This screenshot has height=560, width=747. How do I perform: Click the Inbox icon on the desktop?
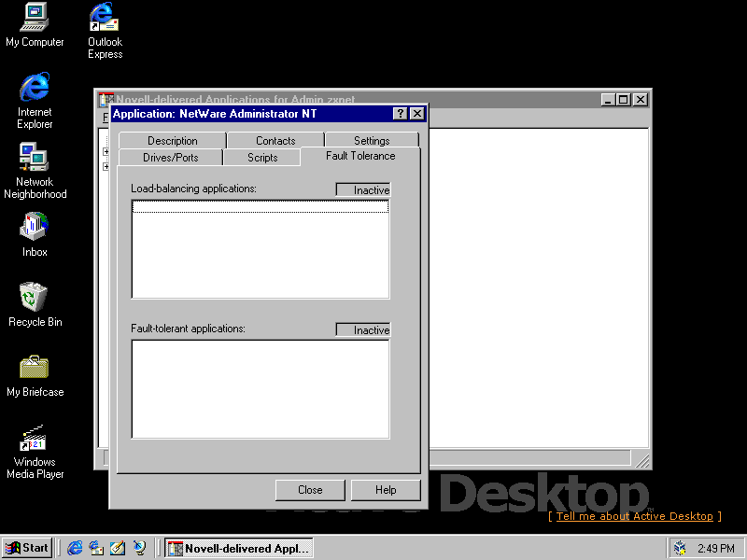[x=35, y=235]
